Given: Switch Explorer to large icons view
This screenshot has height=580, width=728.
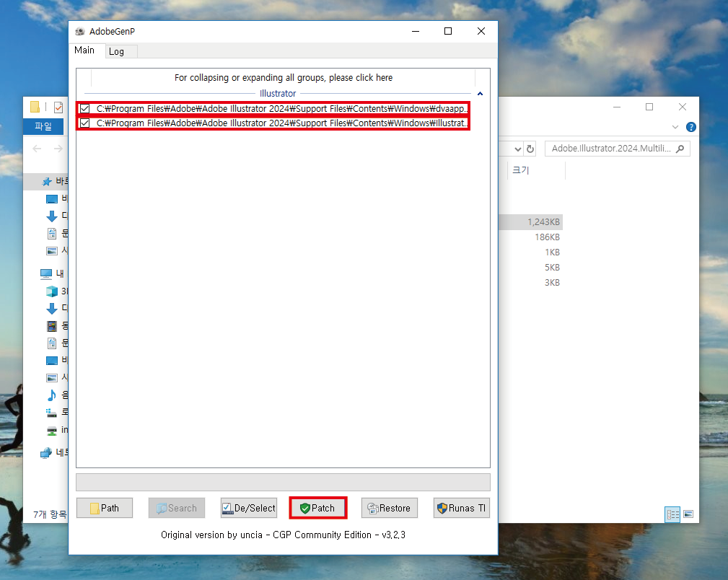Looking at the screenshot, I should [x=688, y=514].
